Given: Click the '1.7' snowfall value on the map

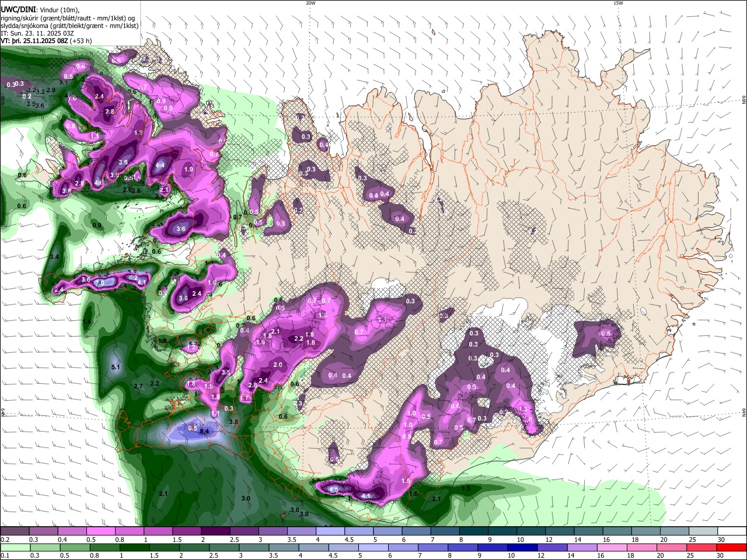Looking at the screenshot, I should coord(245,398).
